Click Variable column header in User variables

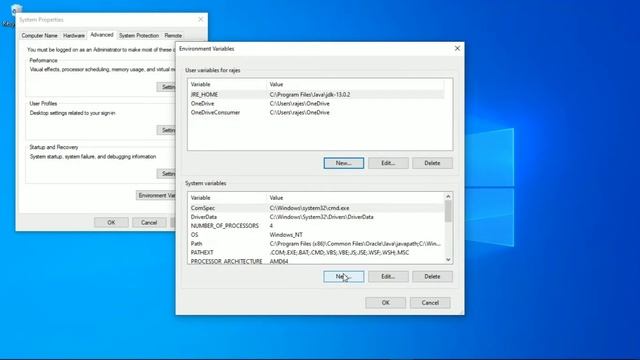[x=227, y=84]
